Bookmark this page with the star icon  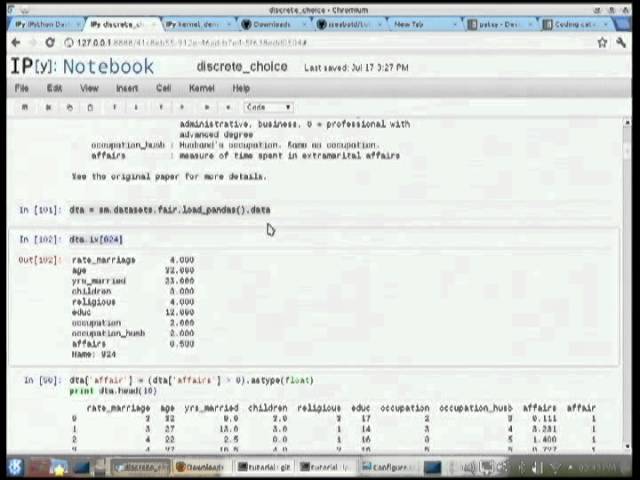(x=602, y=42)
